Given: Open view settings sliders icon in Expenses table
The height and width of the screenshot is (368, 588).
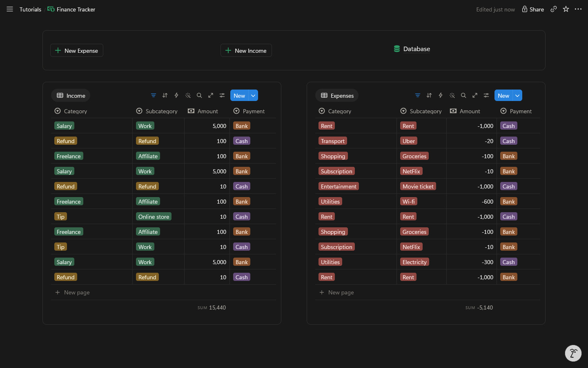Looking at the screenshot, I should 486,95.
